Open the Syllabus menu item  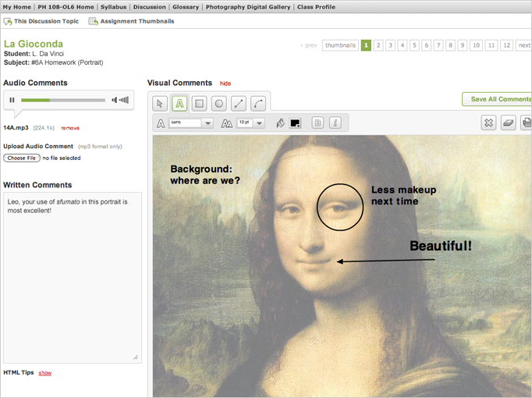113,7
